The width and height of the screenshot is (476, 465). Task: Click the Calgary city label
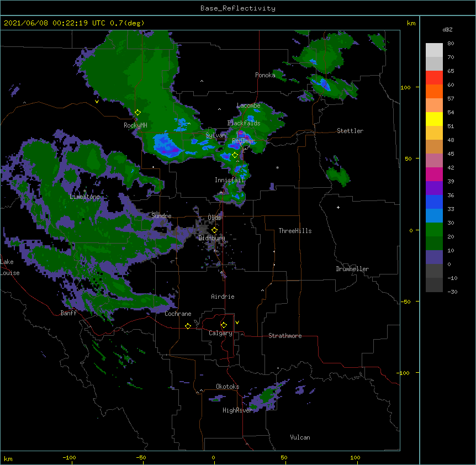[220, 333]
